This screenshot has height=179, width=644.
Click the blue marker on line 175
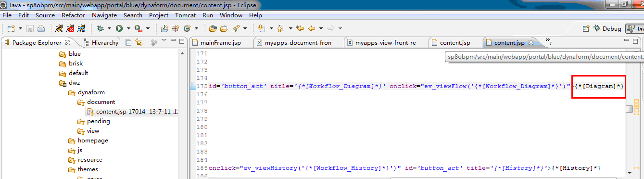click(193, 86)
